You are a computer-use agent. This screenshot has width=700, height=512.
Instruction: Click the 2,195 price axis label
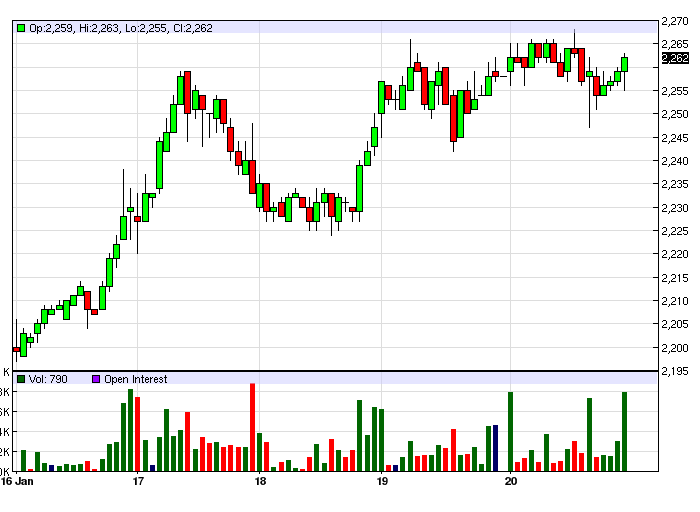[x=675, y=371]
